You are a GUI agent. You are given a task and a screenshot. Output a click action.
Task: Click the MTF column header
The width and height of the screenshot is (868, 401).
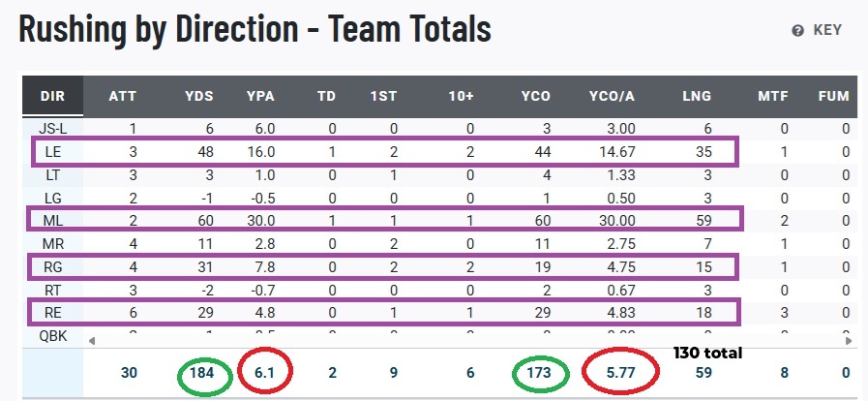point(773,96)
